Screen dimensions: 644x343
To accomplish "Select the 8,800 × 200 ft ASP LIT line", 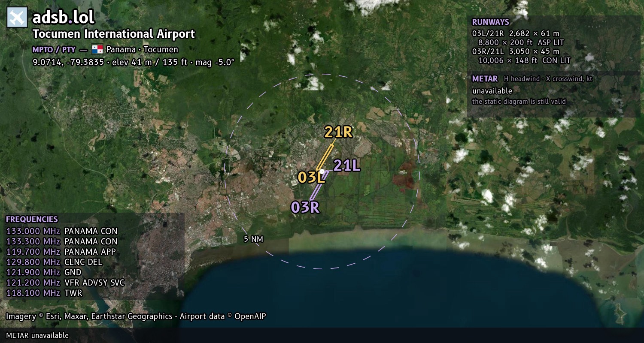I will coord(521,42).
